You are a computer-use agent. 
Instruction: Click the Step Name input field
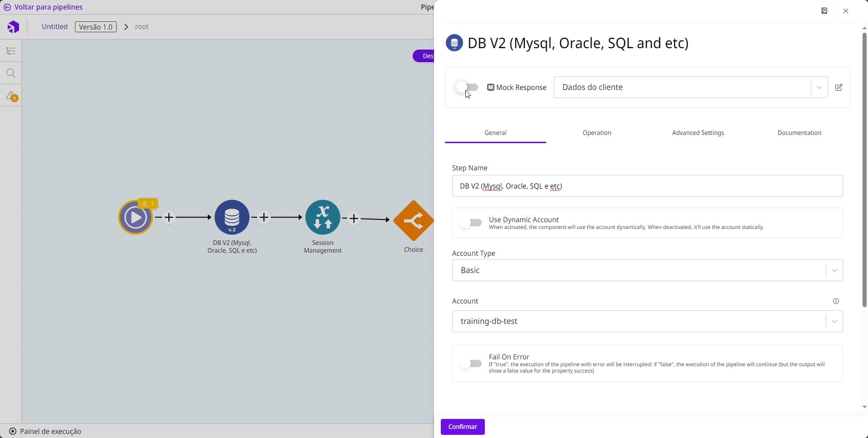pos(647,186)
